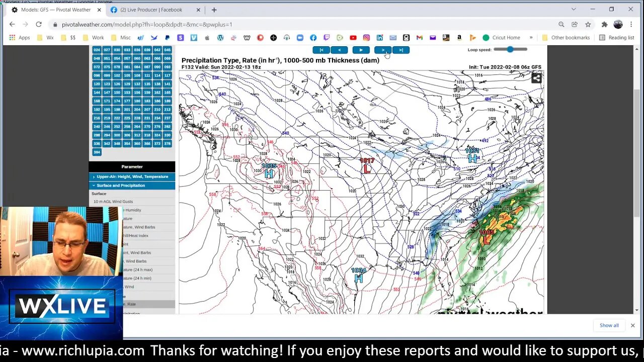The height and width of the screenshot is (362, 644).
Task: Open the $$ bookmarks folder
Action: click(x=68, y=38)
